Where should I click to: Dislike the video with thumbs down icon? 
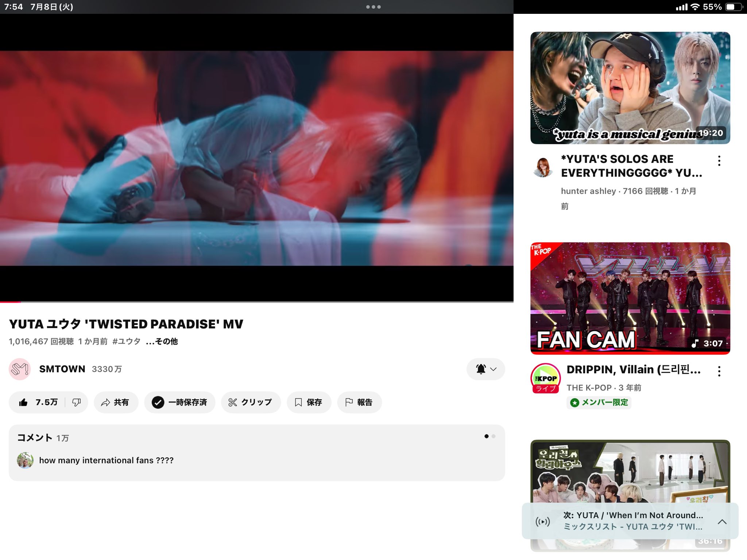point(77,402)
